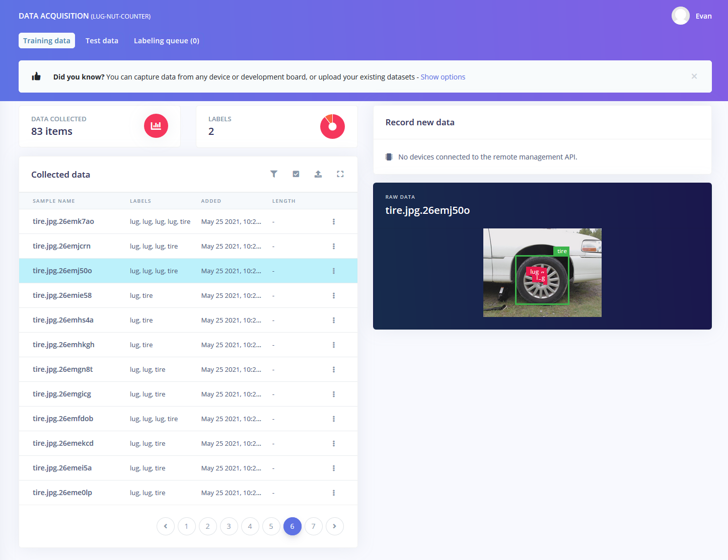Dismiss the Did you know banner
Image resolution: width=728 pixels, height=560 pixels.
tap(694, 76)
